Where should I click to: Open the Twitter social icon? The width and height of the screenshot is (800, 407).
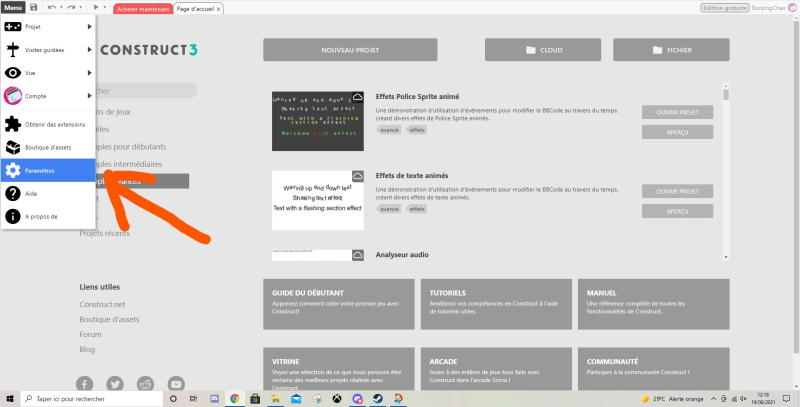click(115, 384)
